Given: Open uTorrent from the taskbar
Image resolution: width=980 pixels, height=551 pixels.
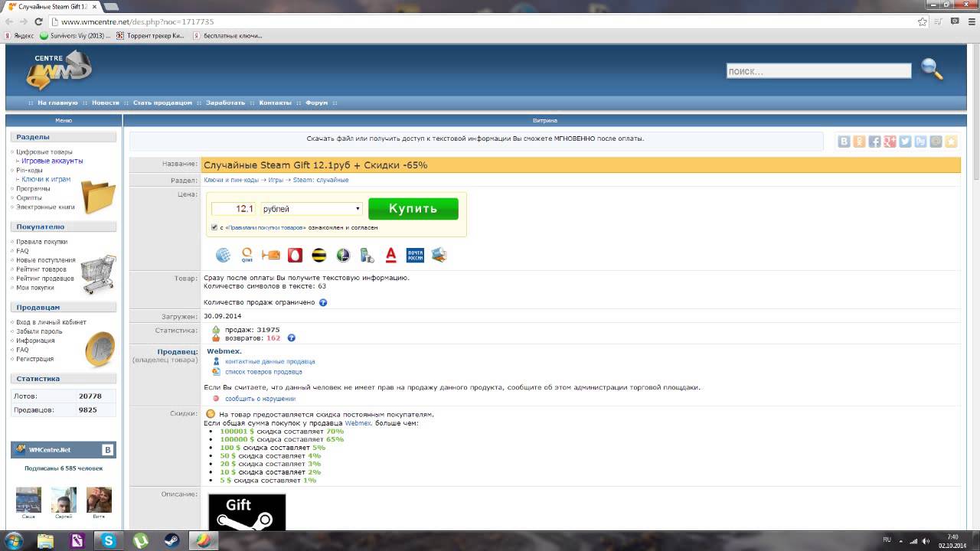Looking at the screenshot, I should 140,541.
